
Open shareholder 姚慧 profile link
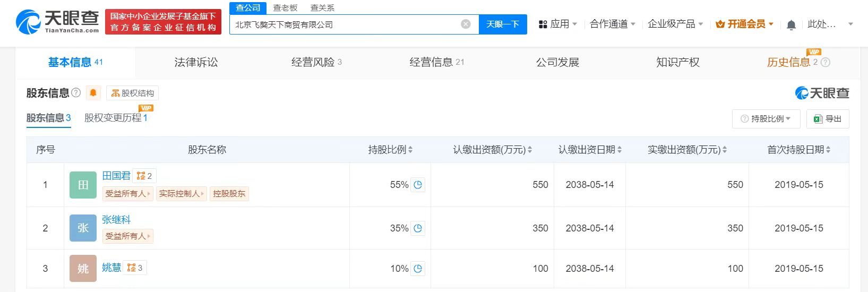tap(111, 268)
